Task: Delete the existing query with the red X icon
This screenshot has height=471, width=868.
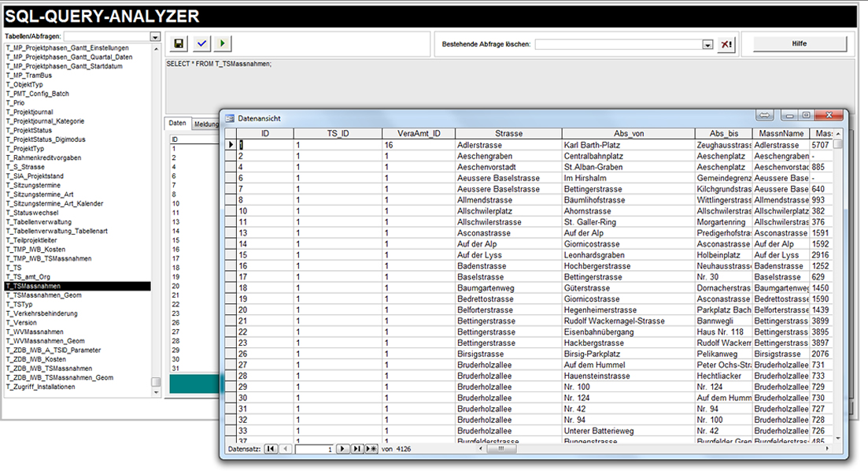Action: [726, 45]
